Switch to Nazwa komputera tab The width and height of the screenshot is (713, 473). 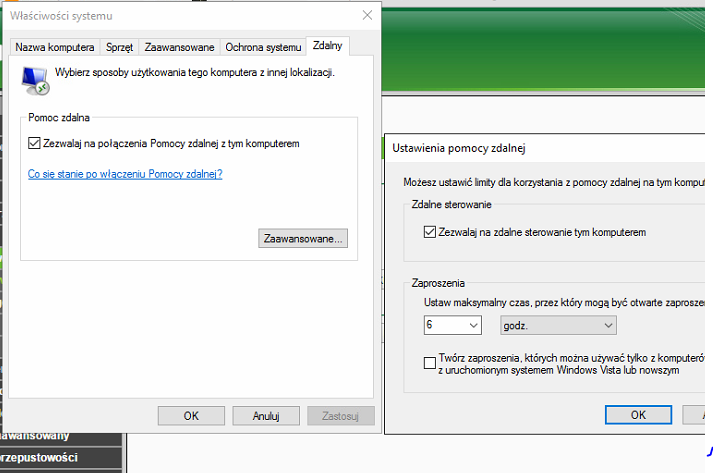pyautogui.click(x=55, y=47)
